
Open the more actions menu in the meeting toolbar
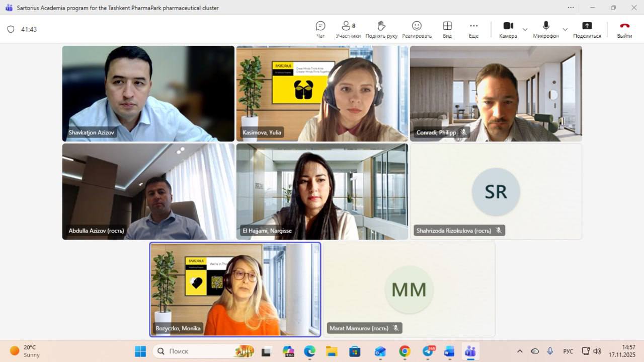coord(473,29)
